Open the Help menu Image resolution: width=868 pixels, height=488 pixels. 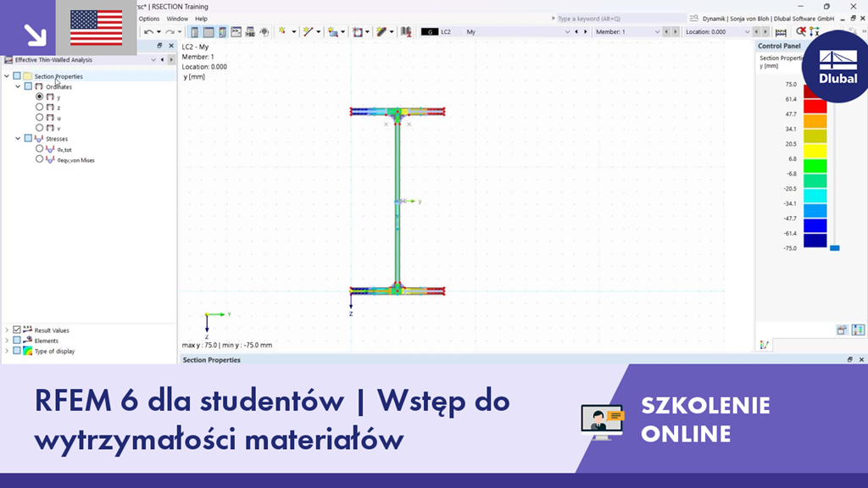coord(201,19)
